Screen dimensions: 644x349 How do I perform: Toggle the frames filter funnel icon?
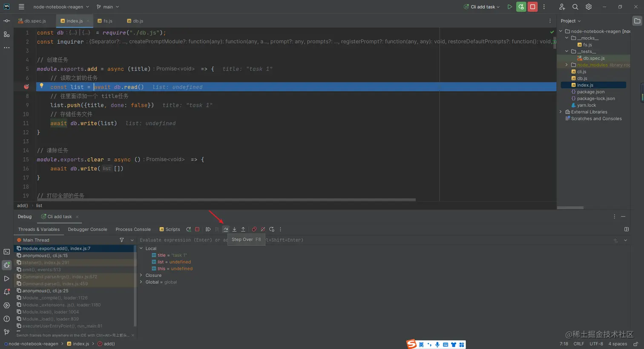pyautogui.click(x=122, y=240)
